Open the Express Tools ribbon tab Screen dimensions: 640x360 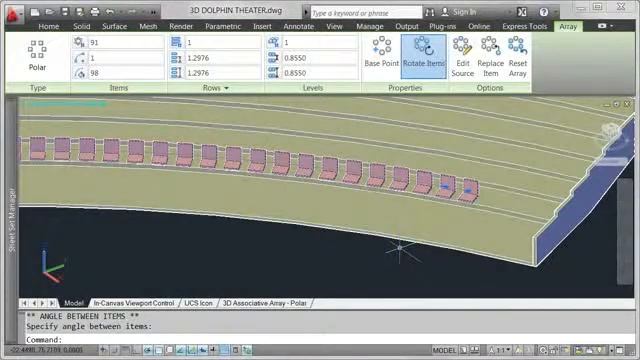click(x=524, y=27)
